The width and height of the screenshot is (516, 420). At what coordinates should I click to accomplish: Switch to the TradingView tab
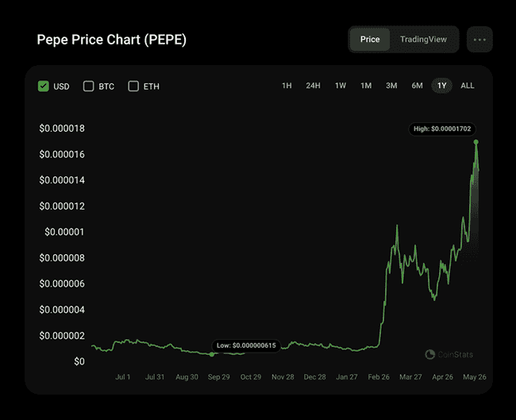tap(423, 40)
